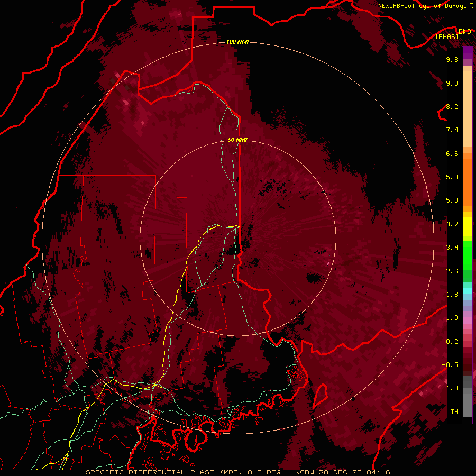Click the 3.4 legend value
The image size is (476, 476).
pos(452,248)
